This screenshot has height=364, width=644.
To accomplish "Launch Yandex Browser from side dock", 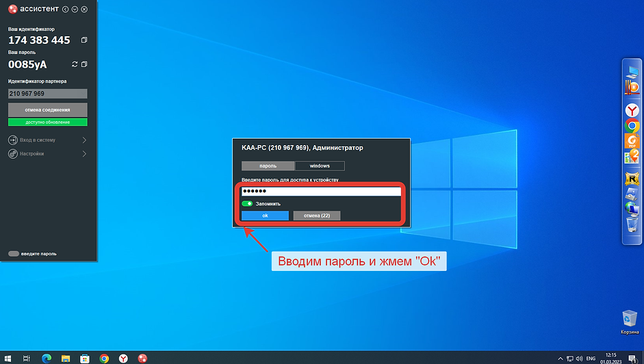I will pyautogui.click(x=632, y=110).
